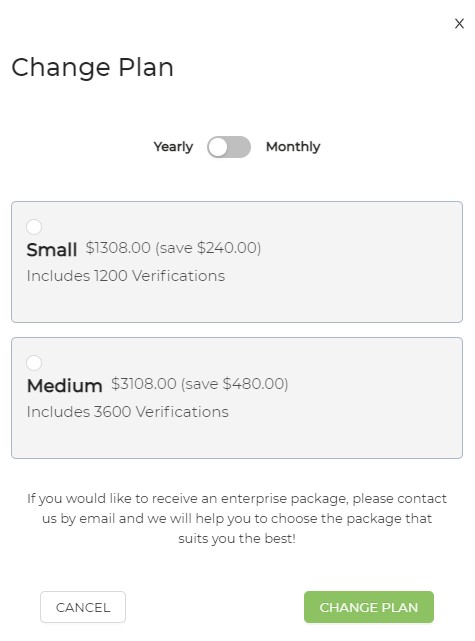Close the Change Plan dialog with X
The height and width of the screenshot is (641, 475).
(x=459, y=24)
